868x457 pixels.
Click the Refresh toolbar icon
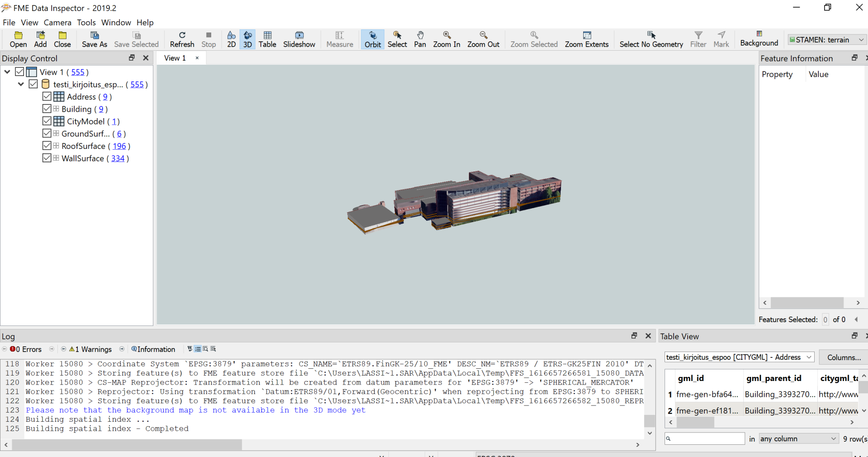[x=182, y=39]
